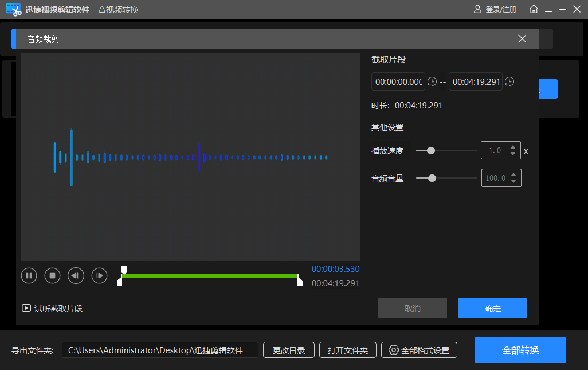The width and height of the screenshot is (588, 370).
Task: Click the preview icon next to 试听截取片段
Action: pyautogui.click(x=26, y=308)
